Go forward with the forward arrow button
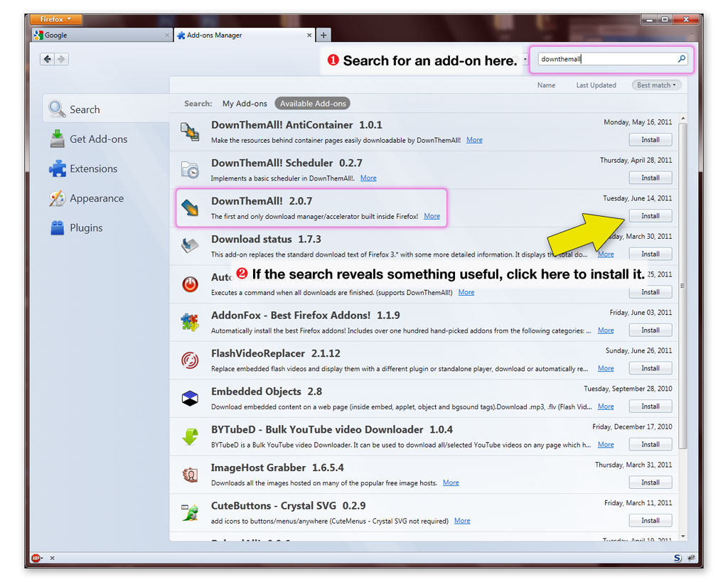Viewport: 728px width, 582px height. 61,59
